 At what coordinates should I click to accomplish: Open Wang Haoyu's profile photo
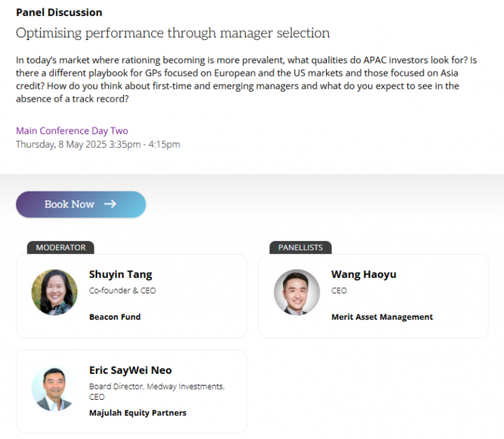297,292
